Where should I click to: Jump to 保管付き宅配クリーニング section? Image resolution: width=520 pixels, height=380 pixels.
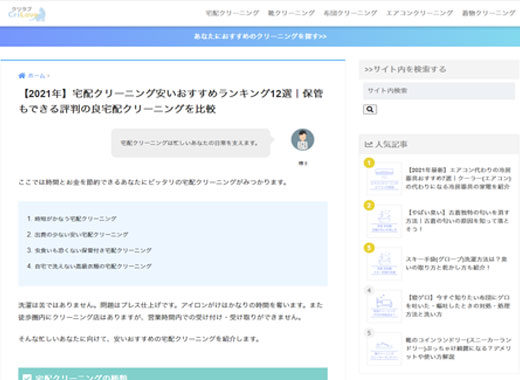point(93,250)
